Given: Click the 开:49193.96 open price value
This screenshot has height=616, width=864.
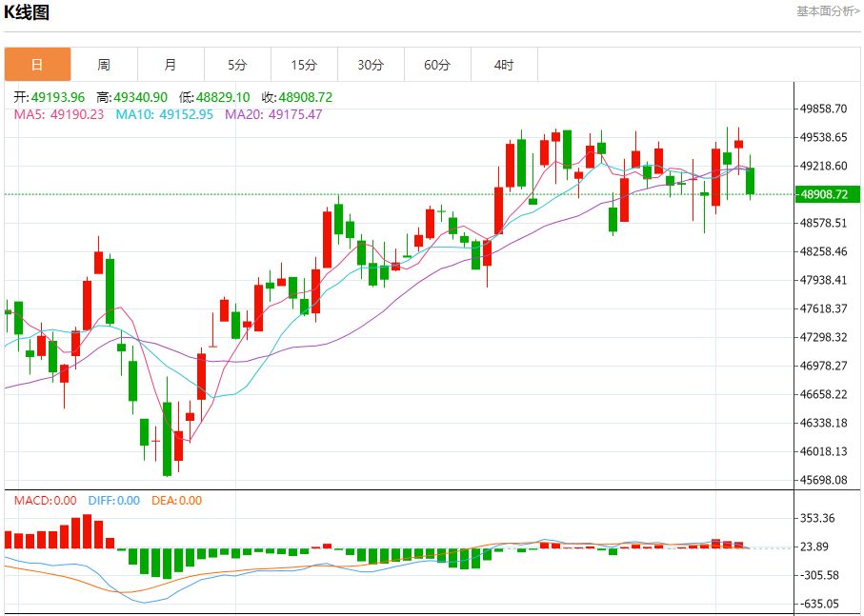Looking at the screenshot, I should pyautogui.click(x=49, y=97).
